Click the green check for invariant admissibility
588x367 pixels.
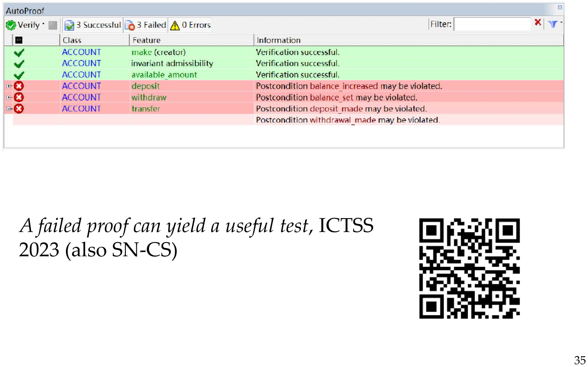tap(19, 64)
